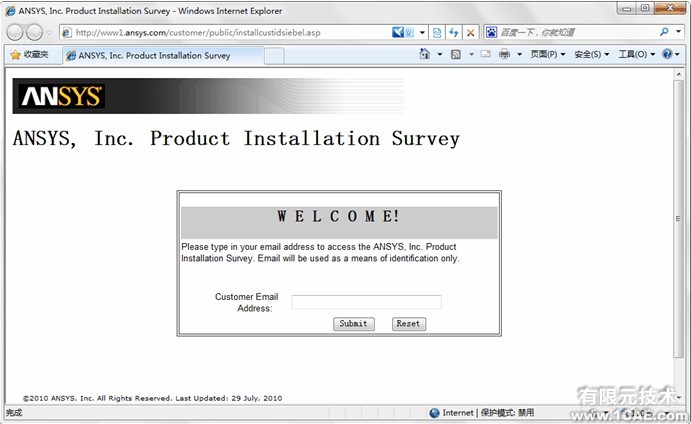Open the address bar history dropdown arrow
Viewport: 691px width, 424px height.
tap(422, 32)
